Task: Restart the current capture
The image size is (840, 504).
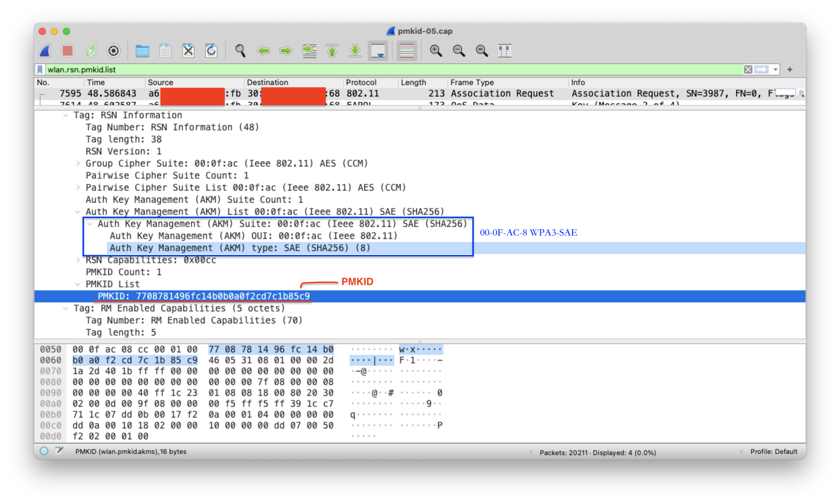Action: pyautogui.click(x=91, y=51)
